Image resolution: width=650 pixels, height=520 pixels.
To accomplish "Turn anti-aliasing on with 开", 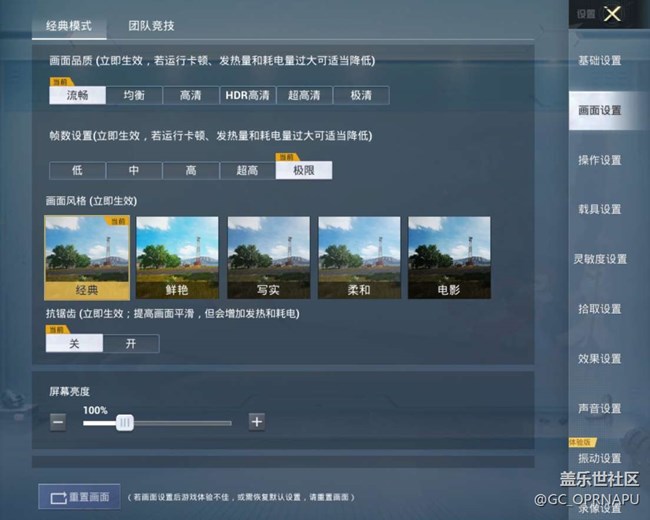I will coord(131,343).
